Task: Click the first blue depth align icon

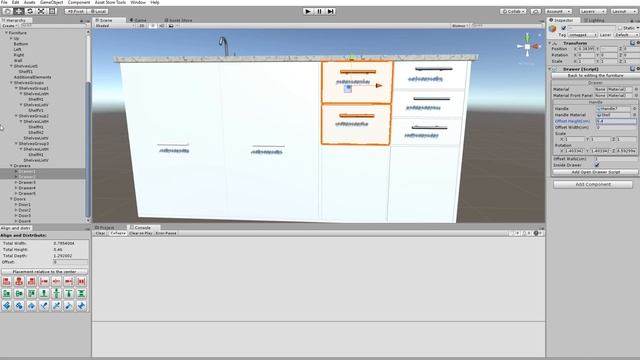Action: point(7,306)
